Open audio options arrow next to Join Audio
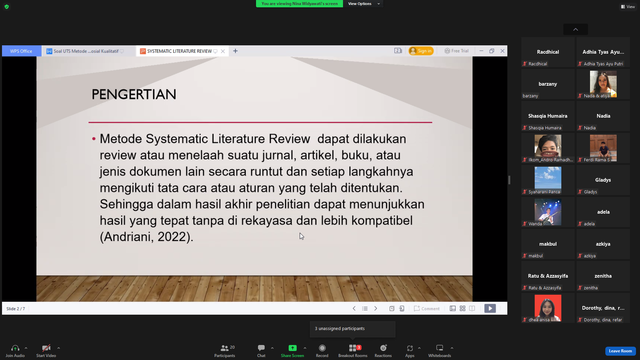This screenshot has height=360, width=640. point(26,348)
